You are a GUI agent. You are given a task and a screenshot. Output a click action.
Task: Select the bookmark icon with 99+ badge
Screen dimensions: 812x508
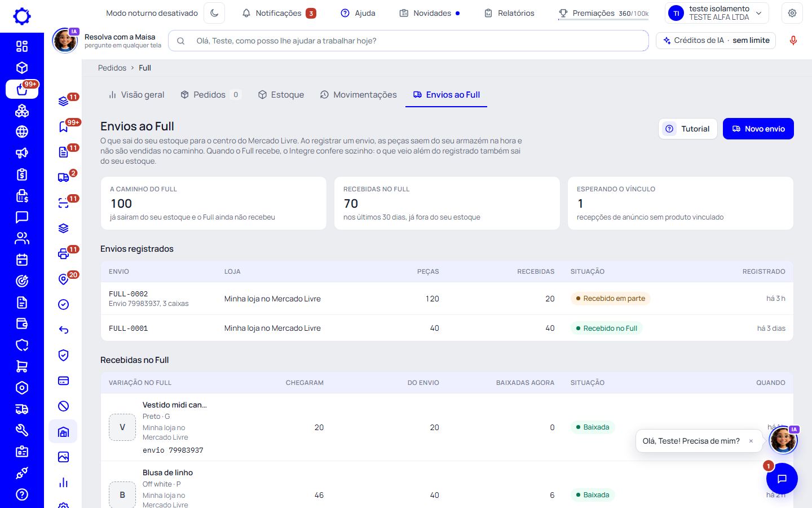tap(64, 126)
